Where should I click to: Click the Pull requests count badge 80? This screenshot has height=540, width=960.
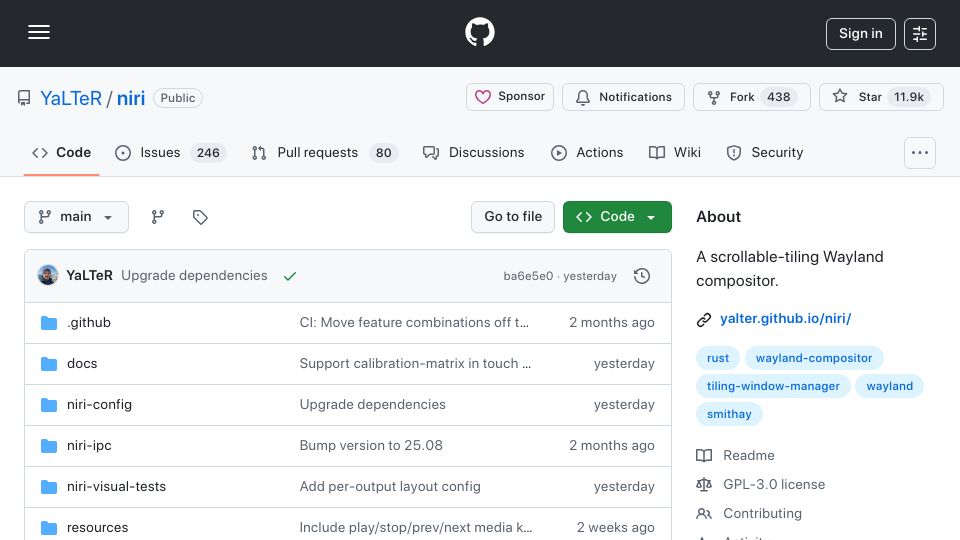pyautogui.click(x=384, y=153)
